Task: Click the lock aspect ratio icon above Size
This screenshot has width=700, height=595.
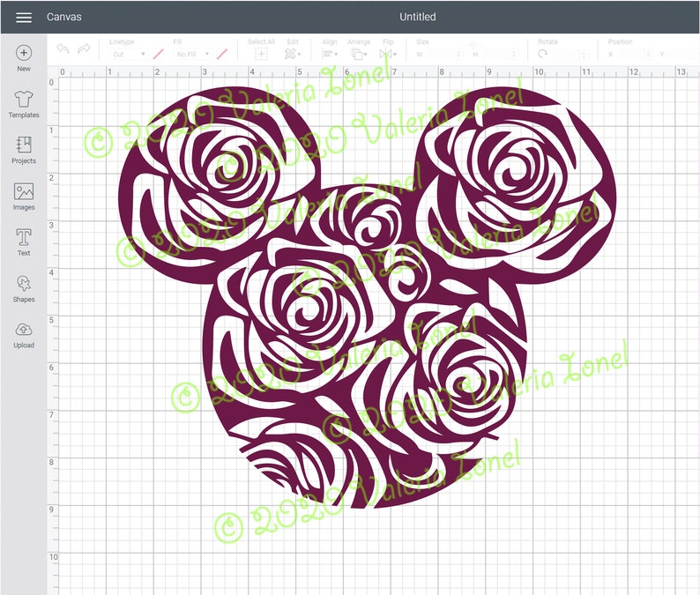Action: point(473,45)
